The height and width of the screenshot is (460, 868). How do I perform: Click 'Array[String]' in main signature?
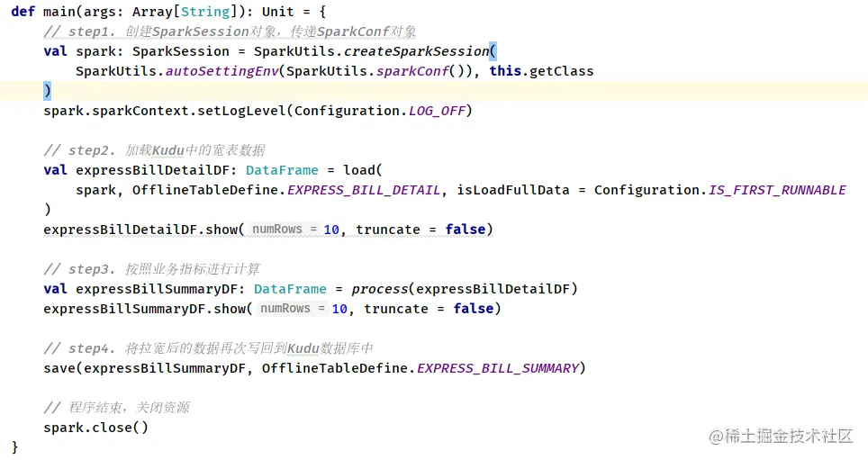pos(185,12)
